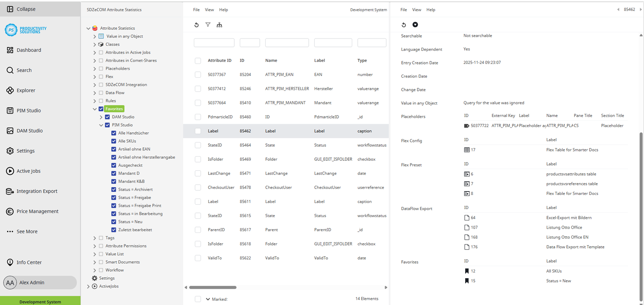644x305 pixels.
Task: Open the View menu in the right panel
Action: tap(416, 9)
